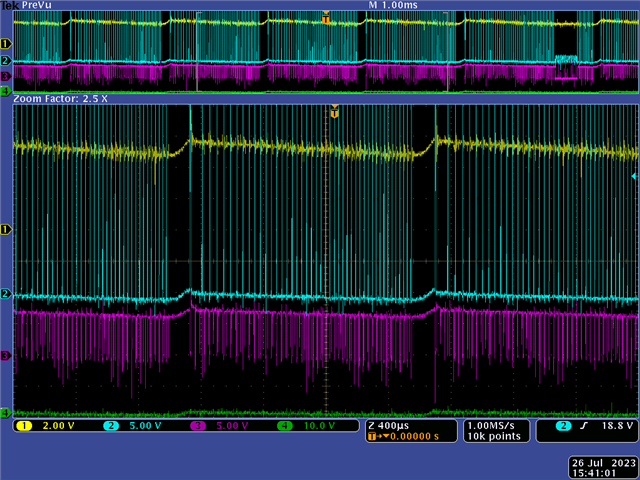Select the green channel 4 badge in the readout
This screenshot has height=480, width=640.
[284, 426]
